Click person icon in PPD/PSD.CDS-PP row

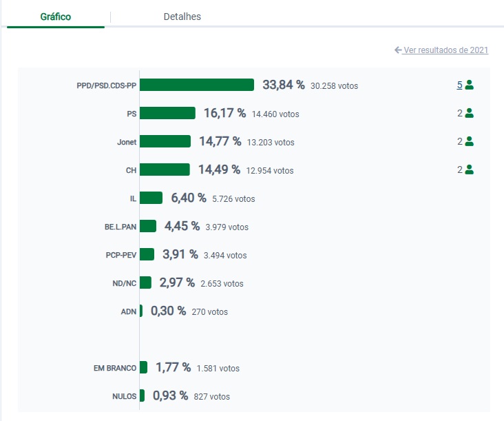(470, 85)
